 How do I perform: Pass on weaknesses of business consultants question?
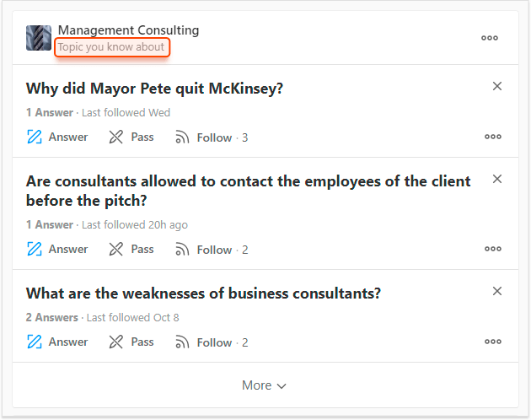tap(131, 342)
